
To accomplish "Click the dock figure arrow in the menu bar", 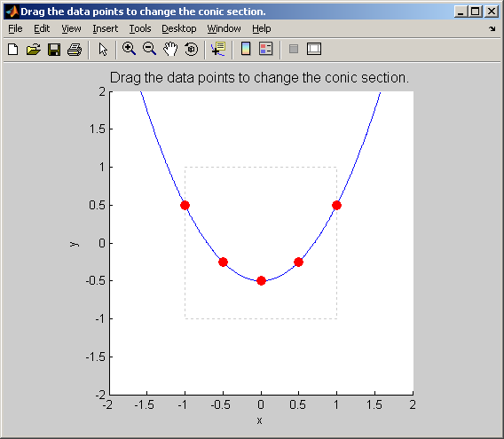I will coord(492,28).
